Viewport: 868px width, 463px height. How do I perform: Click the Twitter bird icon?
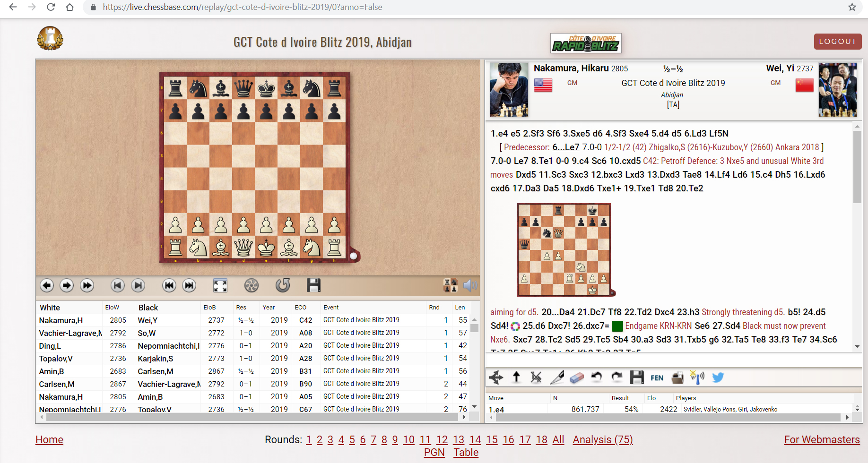718,377
